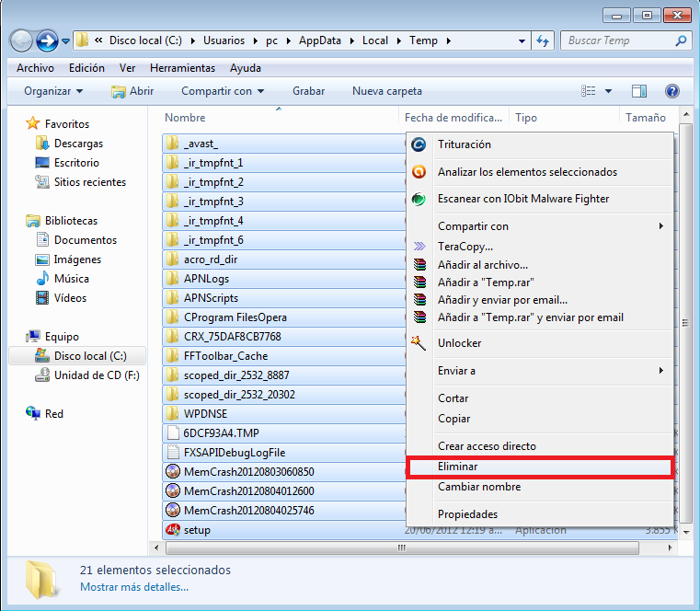Click the WinRAR icon beside Añadir al archivo
The height and width of the screenshot is (611, 700).
tap(419, 265)
